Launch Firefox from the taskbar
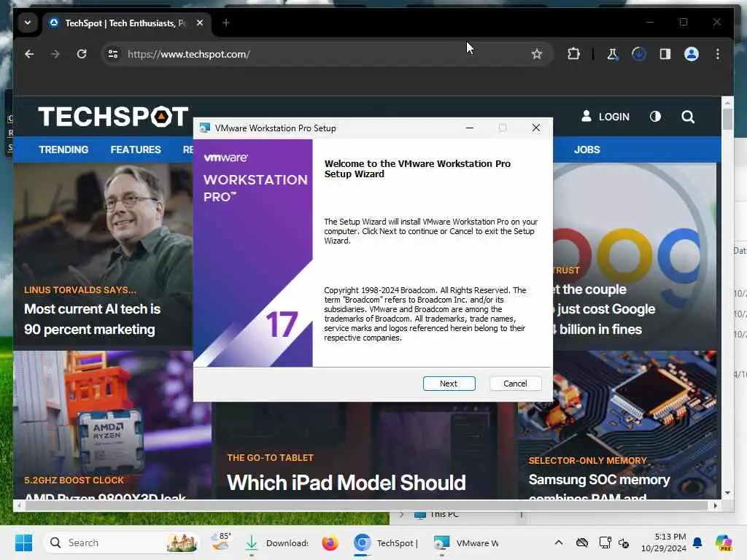Image resolution: width=747 pixels, height=560 pixels. (330, 542)
